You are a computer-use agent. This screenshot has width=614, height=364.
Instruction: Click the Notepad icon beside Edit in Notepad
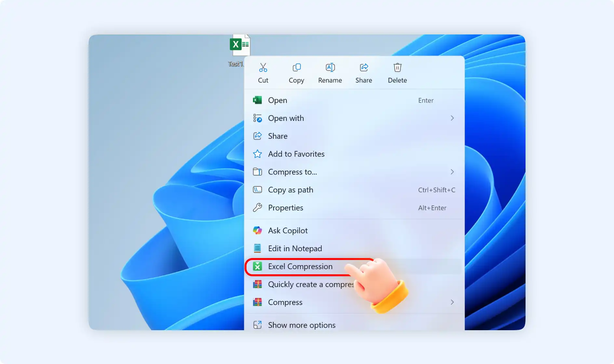tap(257, 248)
